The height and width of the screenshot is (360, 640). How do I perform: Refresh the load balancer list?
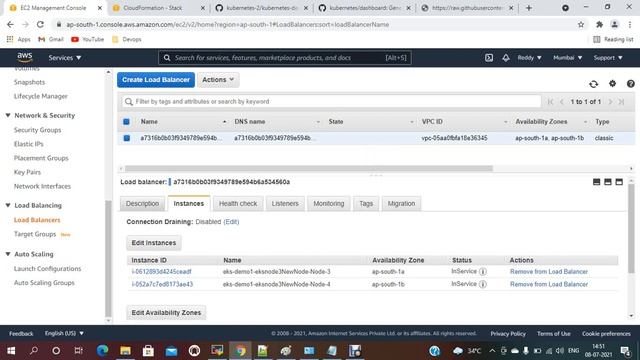click(x=593, y=84)
